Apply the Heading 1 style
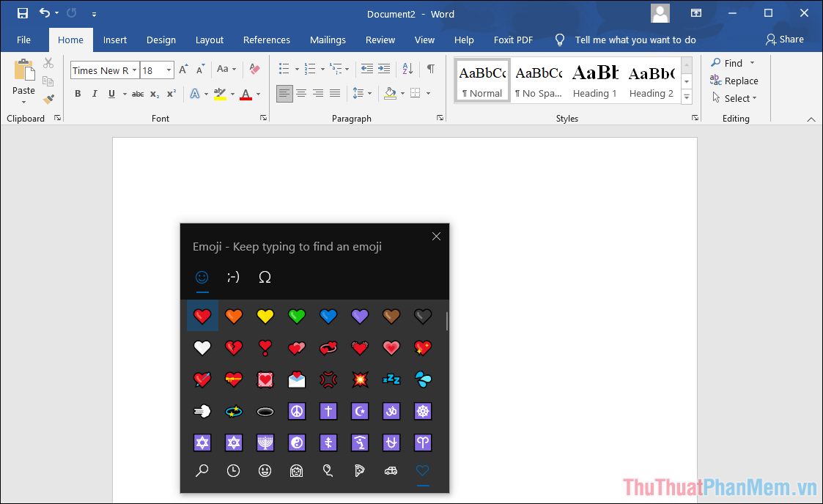The width and height of the screenshot is (823, 504). point(594,80)
